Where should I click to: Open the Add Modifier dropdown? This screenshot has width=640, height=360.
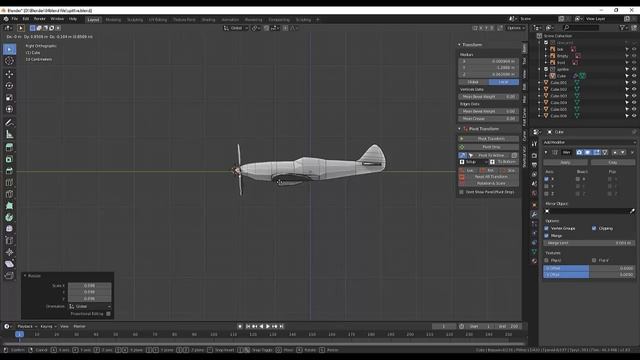tap(589, 142)
